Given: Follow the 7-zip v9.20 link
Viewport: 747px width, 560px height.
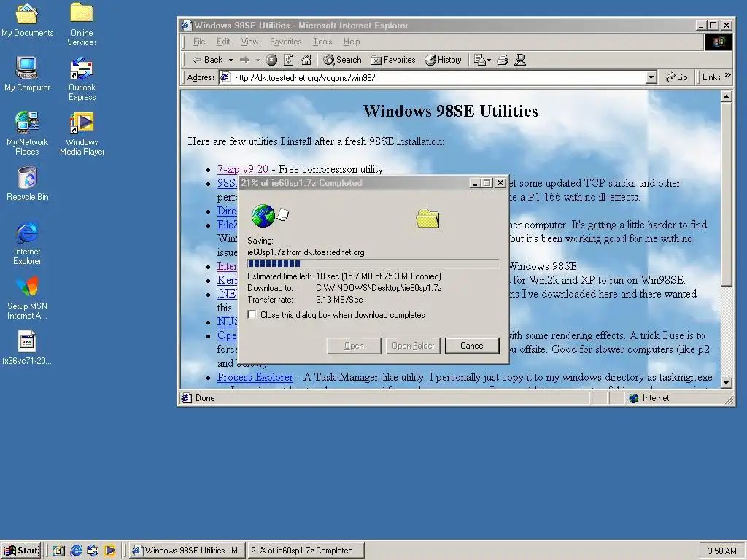Looking at the screenshot, I should [242, 169].
